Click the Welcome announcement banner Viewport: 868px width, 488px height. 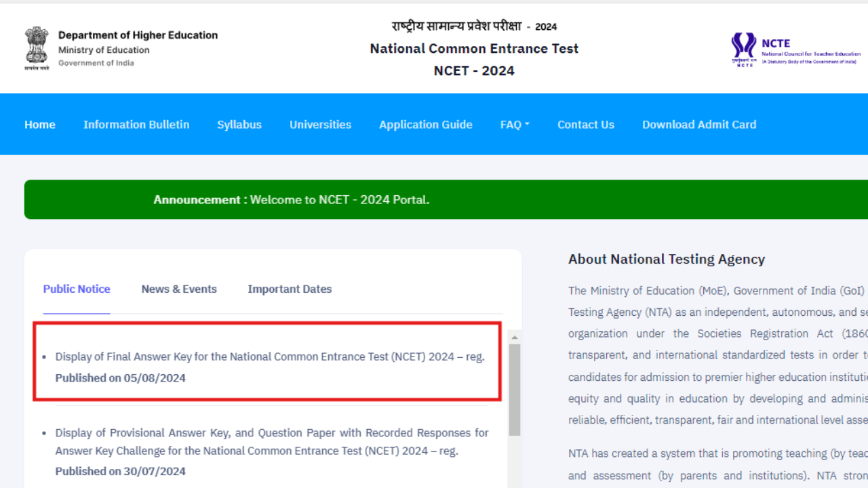pos(292,199)
